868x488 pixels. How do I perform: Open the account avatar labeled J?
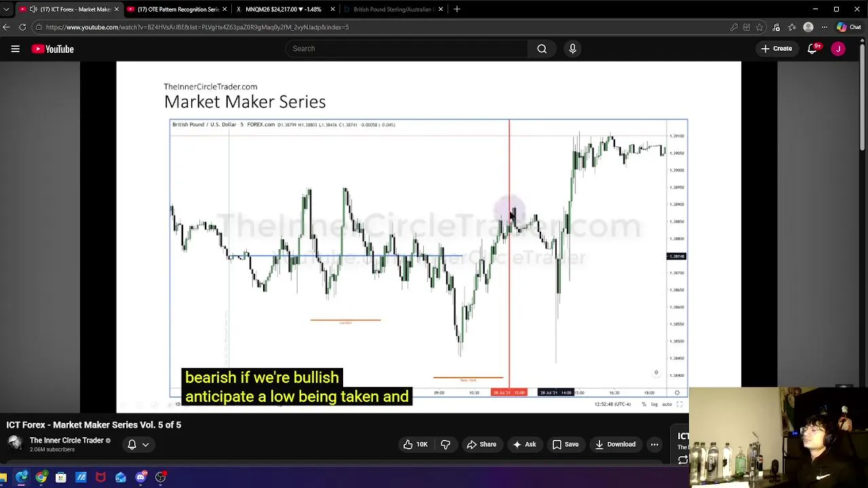[838, 49]
